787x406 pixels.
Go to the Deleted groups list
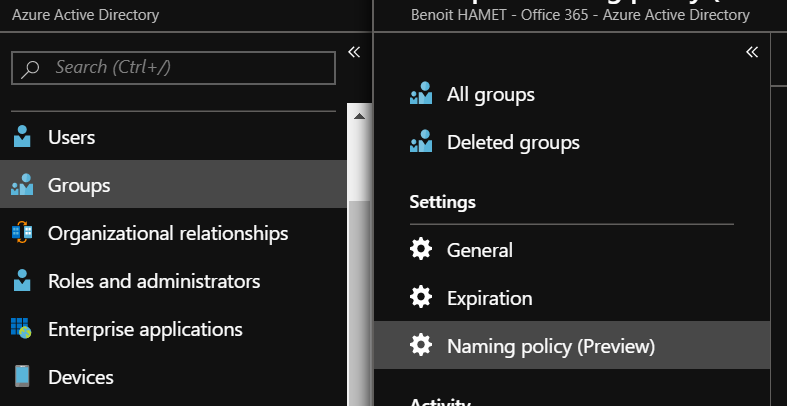pos(513,143)
